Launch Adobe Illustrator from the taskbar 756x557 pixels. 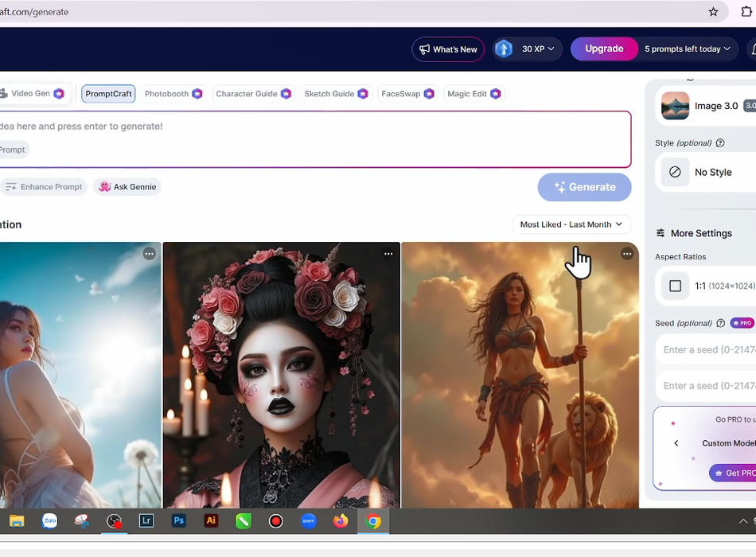point(211,521)
